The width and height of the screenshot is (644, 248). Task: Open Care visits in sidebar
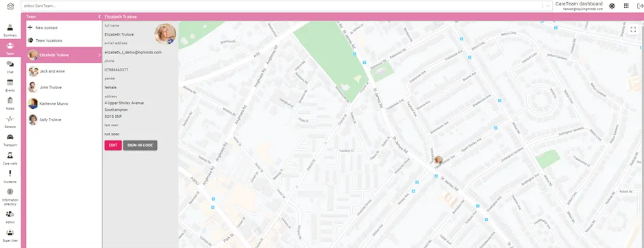coord(10,158)
